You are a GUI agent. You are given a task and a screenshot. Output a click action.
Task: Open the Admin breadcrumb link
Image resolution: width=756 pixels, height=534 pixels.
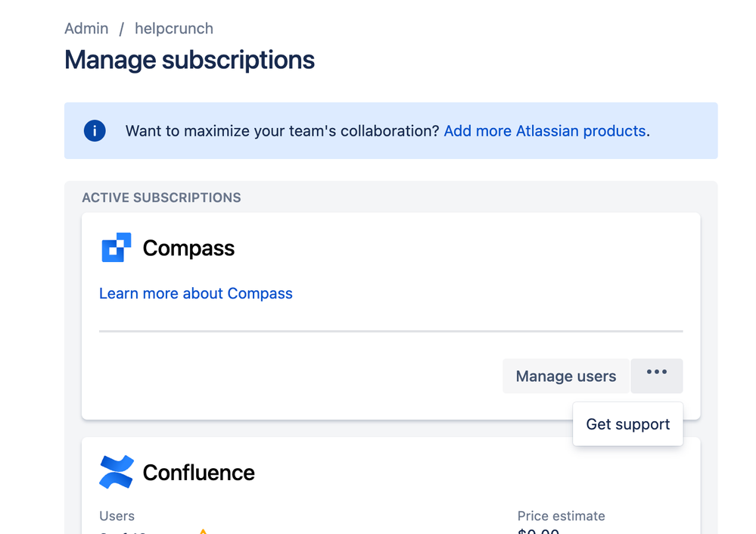[86, 29]
